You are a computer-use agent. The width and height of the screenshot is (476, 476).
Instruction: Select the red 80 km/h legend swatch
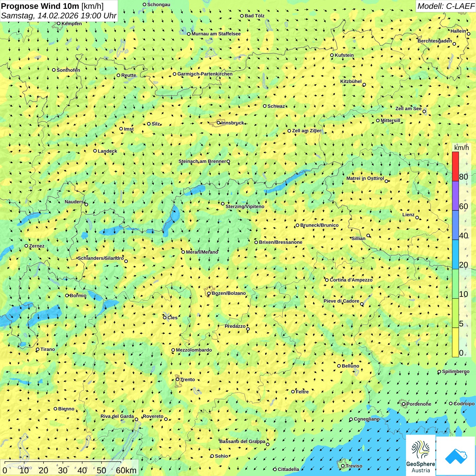pyautogui.click(x=455, y=166)
